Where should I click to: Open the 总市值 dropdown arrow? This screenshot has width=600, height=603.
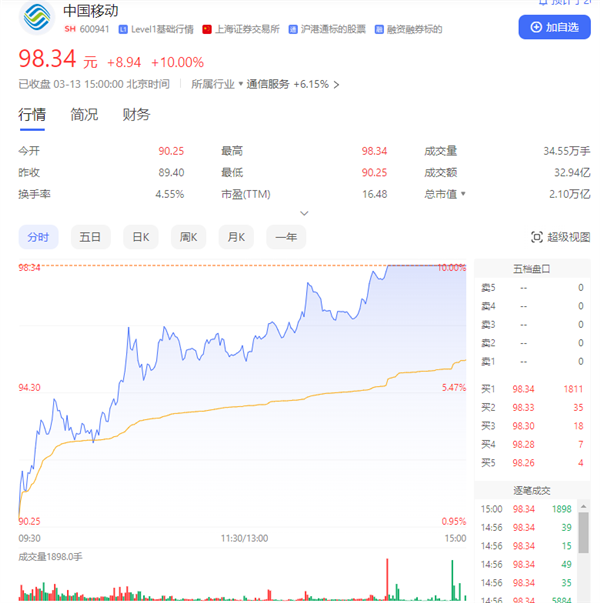point(463,193)
